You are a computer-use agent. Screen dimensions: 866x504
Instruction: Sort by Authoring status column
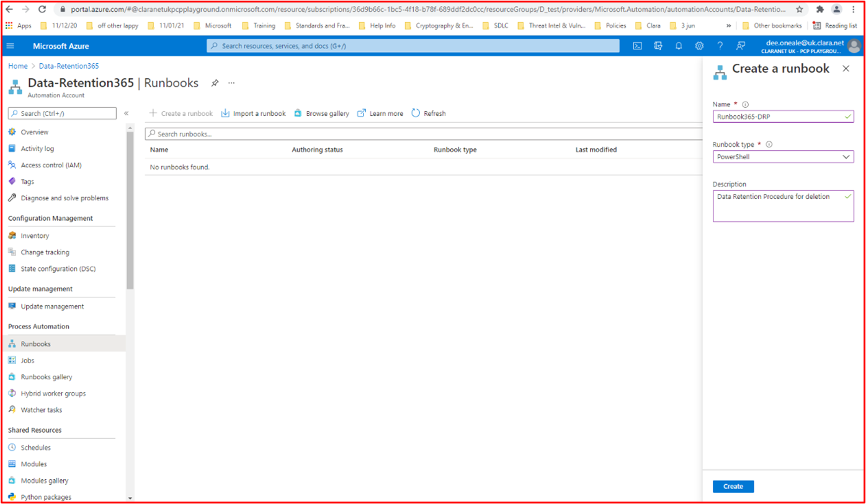(x=317, y=149)
